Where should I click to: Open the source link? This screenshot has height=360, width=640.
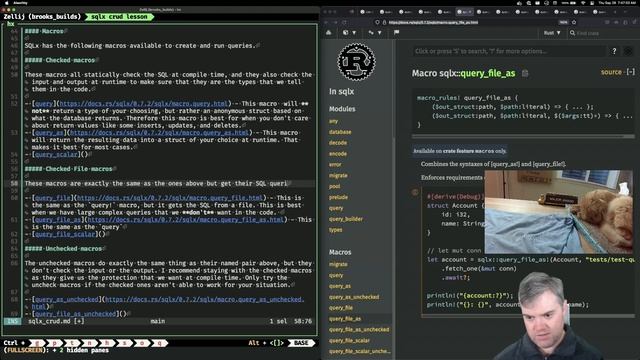click(x=611, y=72)
